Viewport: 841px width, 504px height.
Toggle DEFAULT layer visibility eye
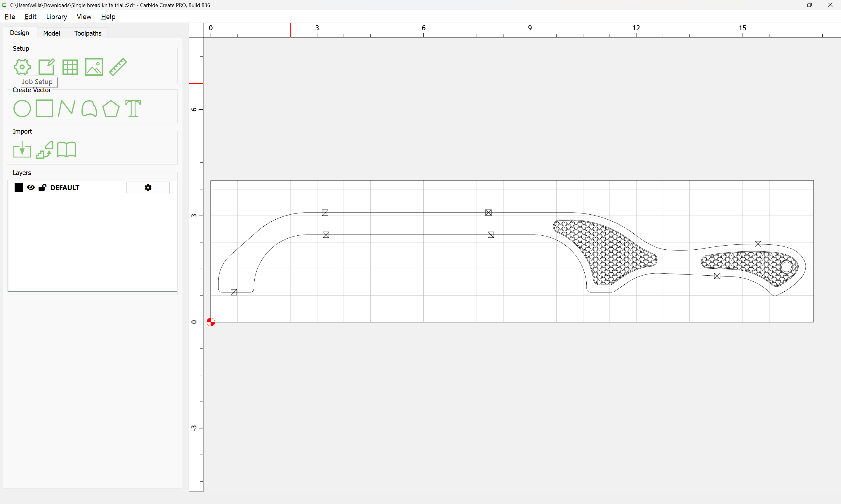pyautogui.click(x=31, y=188)
